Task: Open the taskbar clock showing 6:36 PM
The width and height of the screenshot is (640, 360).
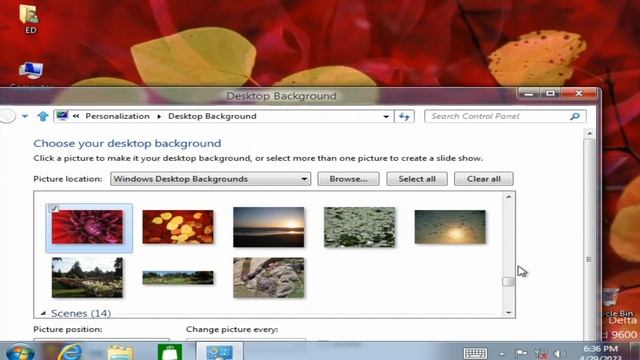Action: pyautogui.click(x=602, y=353)
